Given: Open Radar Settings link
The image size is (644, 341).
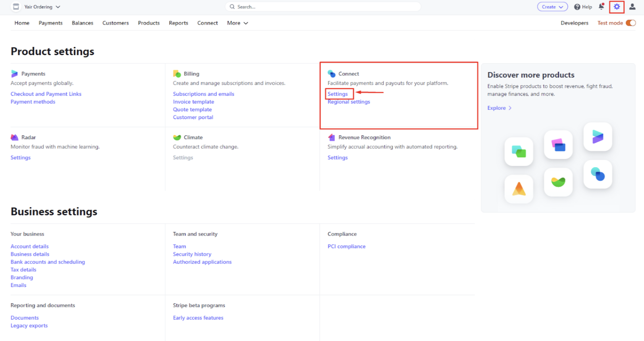Looking at the screenshot, I should 20,158.
